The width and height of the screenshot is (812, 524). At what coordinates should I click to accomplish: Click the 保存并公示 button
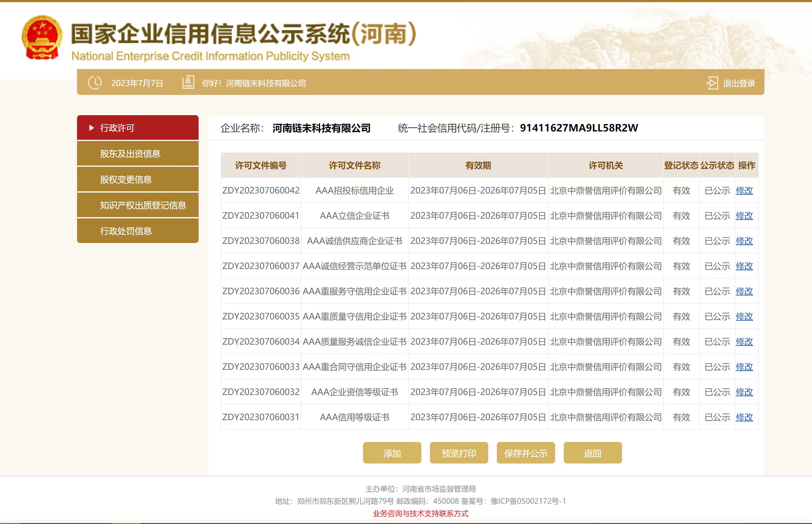coord(526,453)
